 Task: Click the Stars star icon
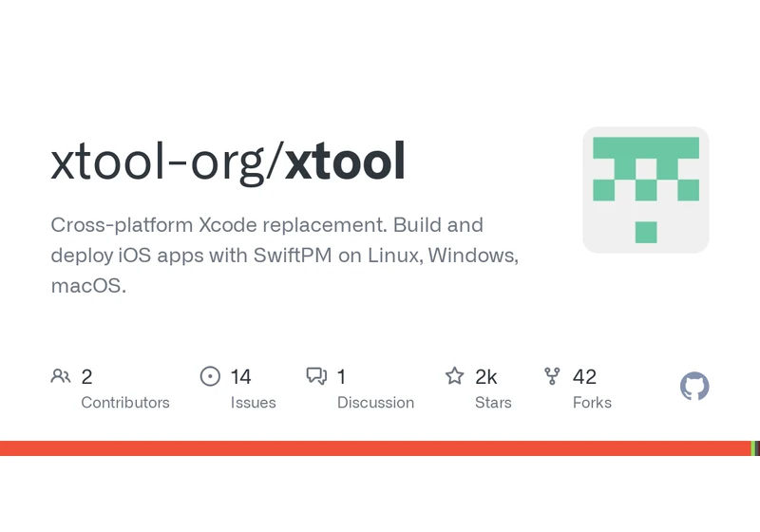pos(455,376)
